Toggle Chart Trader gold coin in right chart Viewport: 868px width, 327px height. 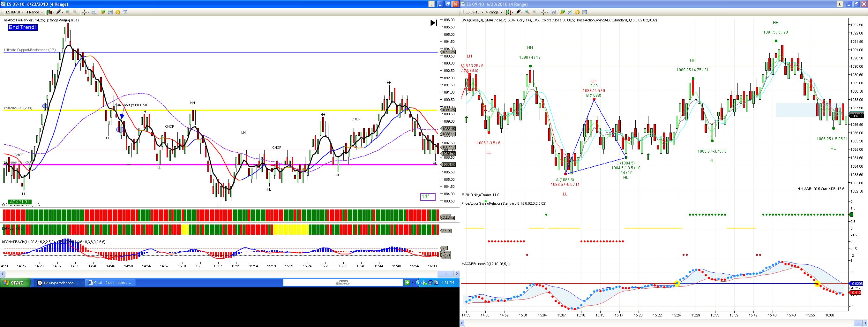tap(577, 12)
